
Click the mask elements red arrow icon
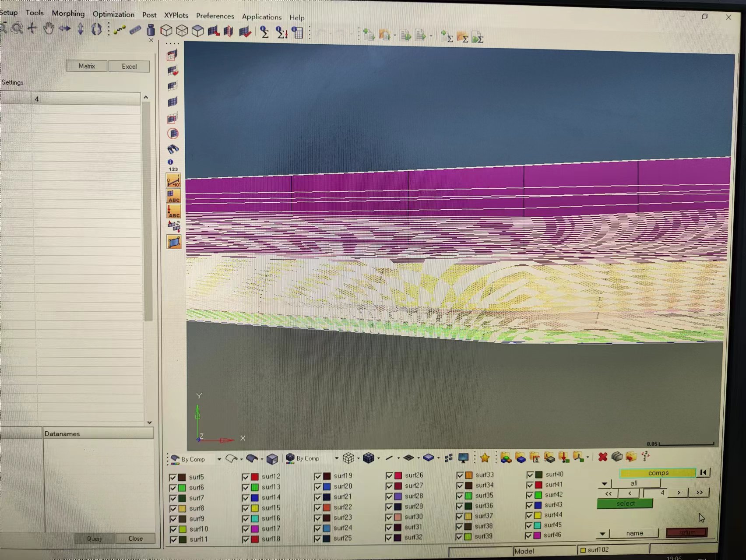(x=213, y=31)
